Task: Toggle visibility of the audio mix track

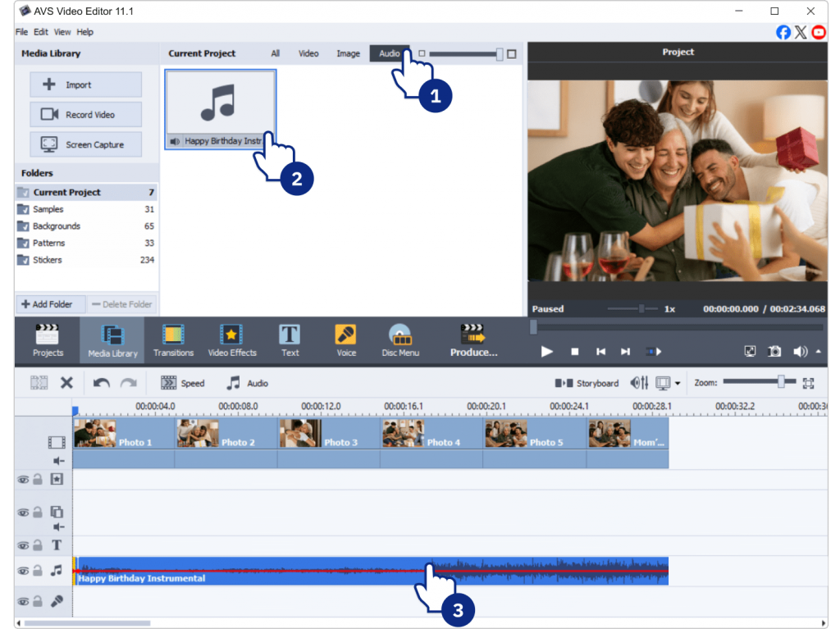Action: [x=23, y=571]
